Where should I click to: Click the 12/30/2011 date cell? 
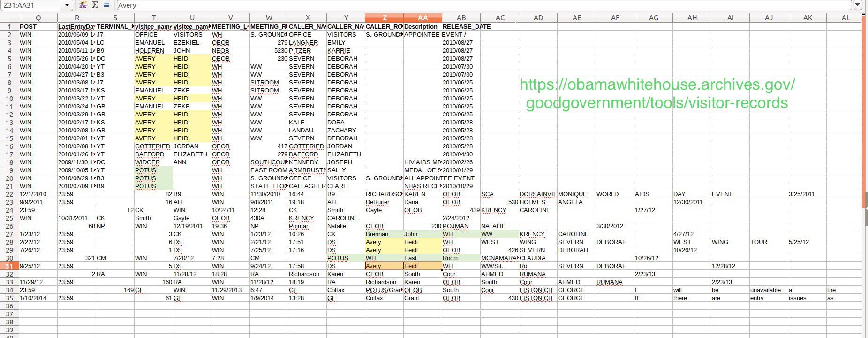click(x=692, y=202)
